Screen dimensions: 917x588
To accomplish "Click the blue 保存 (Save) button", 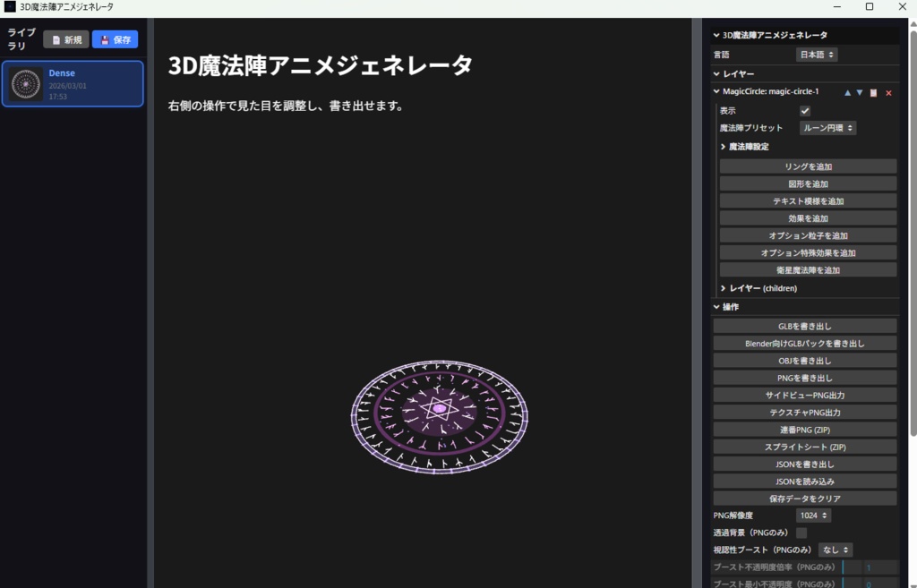I will (x=116, y=39).
